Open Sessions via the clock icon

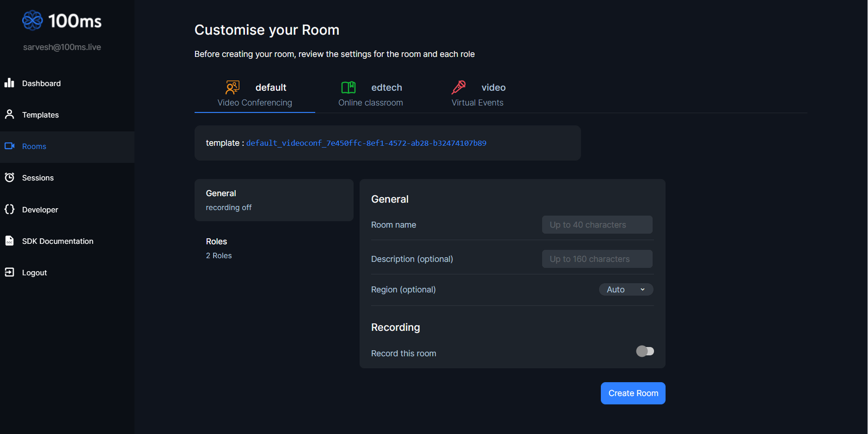point(10,177)
